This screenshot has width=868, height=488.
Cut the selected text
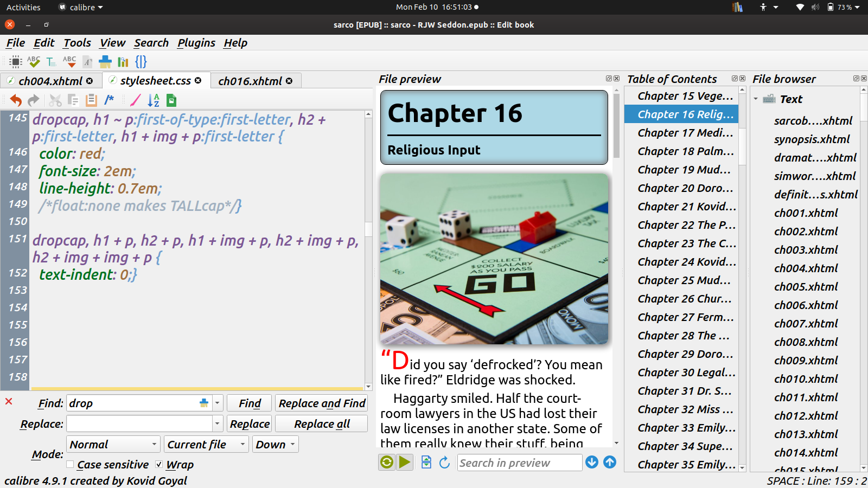(x=55, y=100)
